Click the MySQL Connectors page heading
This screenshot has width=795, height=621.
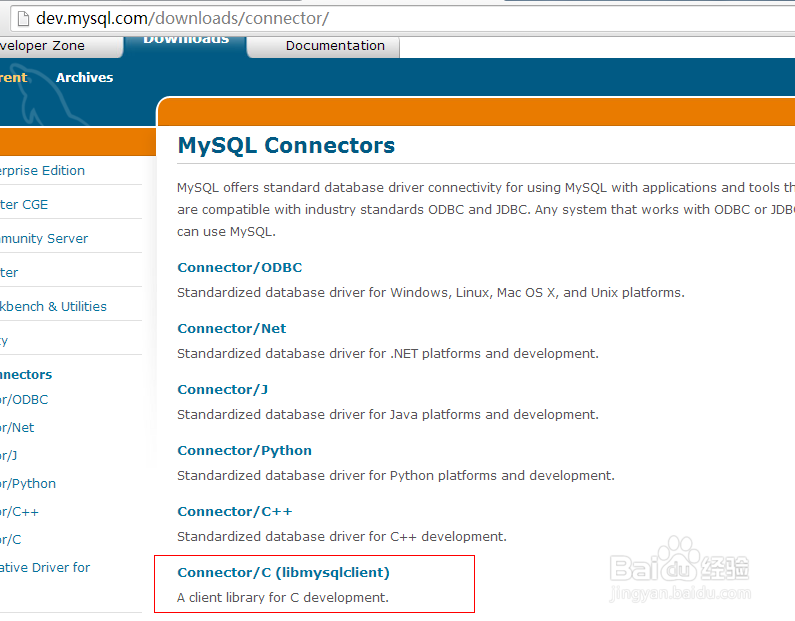pyautogui.click(x=286, y=145)
